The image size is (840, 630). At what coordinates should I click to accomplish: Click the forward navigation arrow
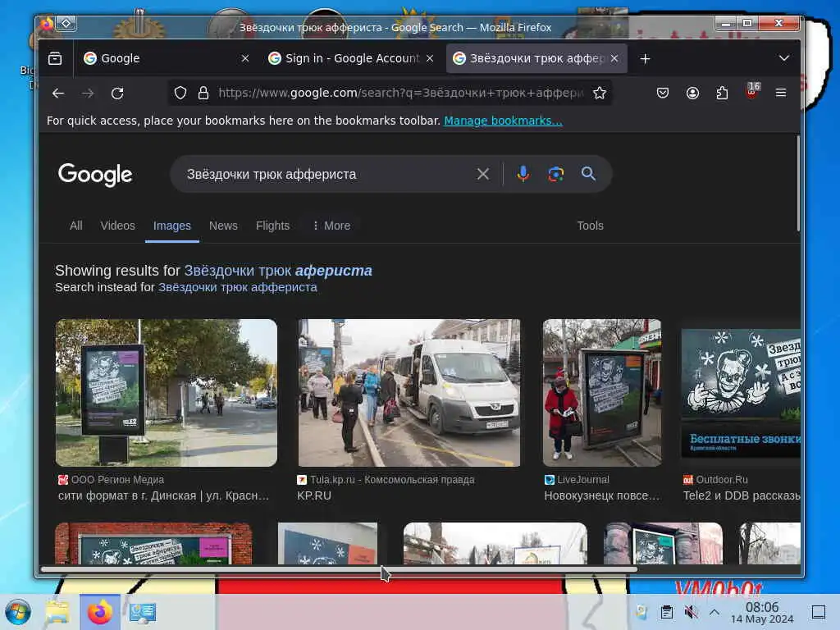[88, 94]
